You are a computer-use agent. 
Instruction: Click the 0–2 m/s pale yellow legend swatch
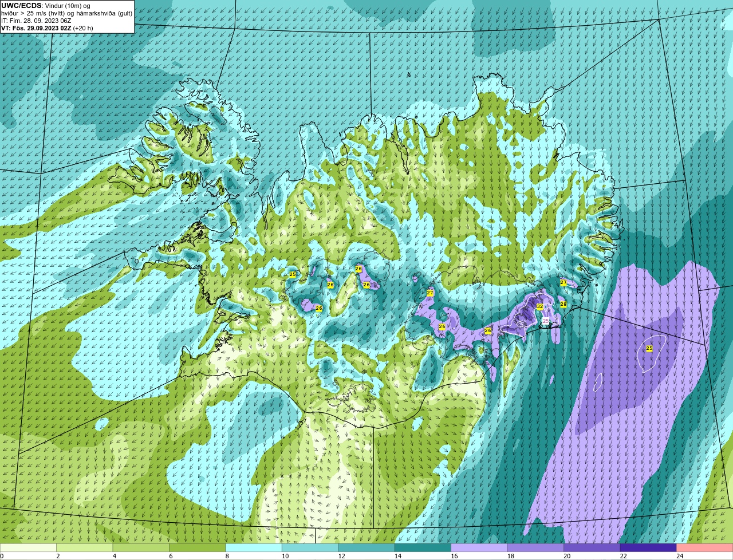(28, 547)
